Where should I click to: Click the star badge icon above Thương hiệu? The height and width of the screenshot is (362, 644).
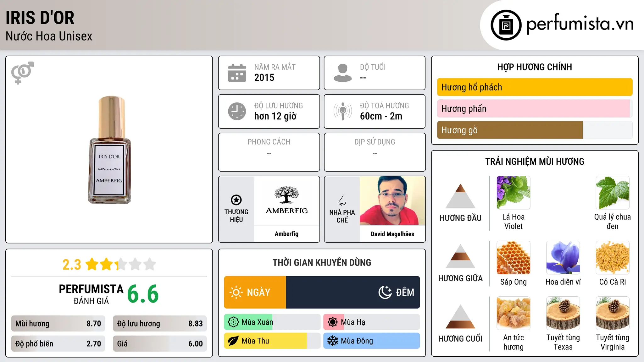pos(236,200)
